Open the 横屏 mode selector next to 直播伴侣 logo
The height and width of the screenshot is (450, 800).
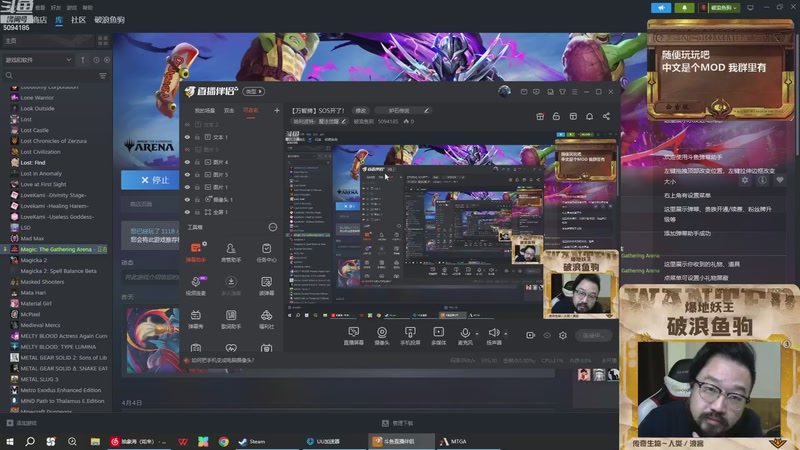(253, 91)
